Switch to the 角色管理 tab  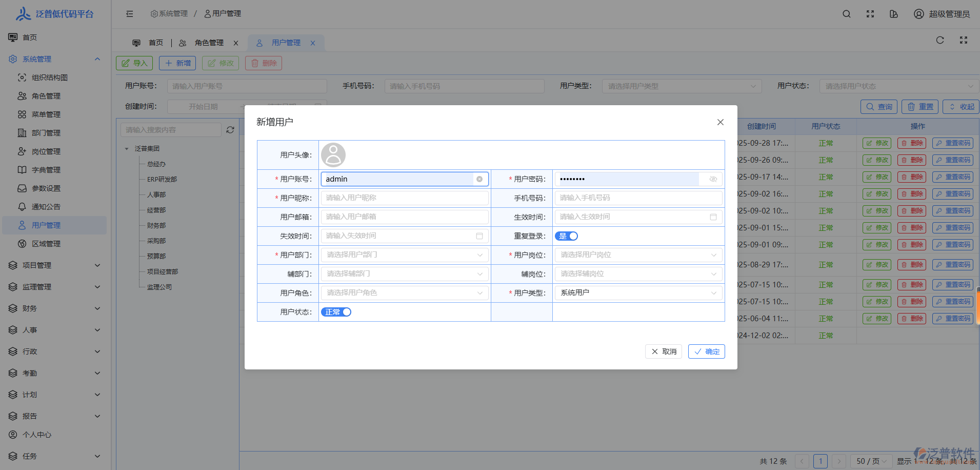tap(209, 43)
